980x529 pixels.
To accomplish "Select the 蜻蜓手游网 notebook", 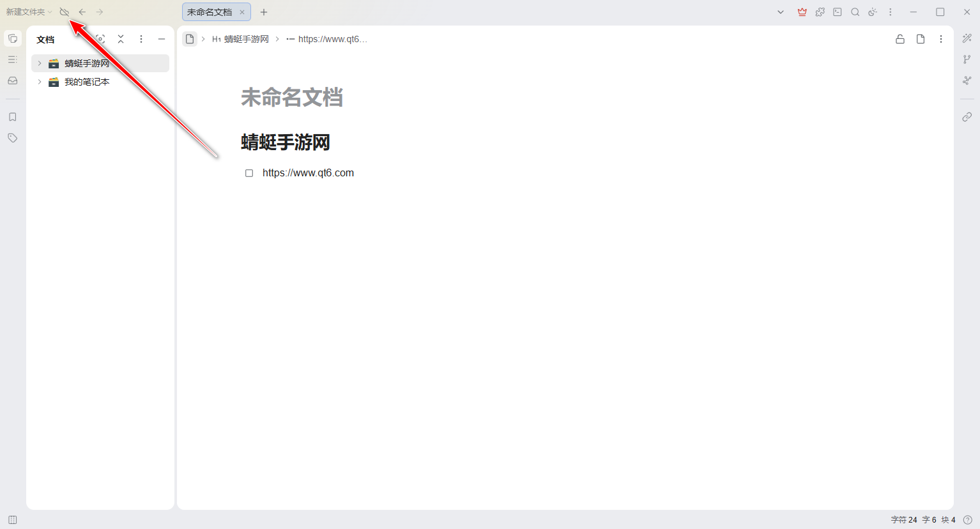I will (100, 63).
